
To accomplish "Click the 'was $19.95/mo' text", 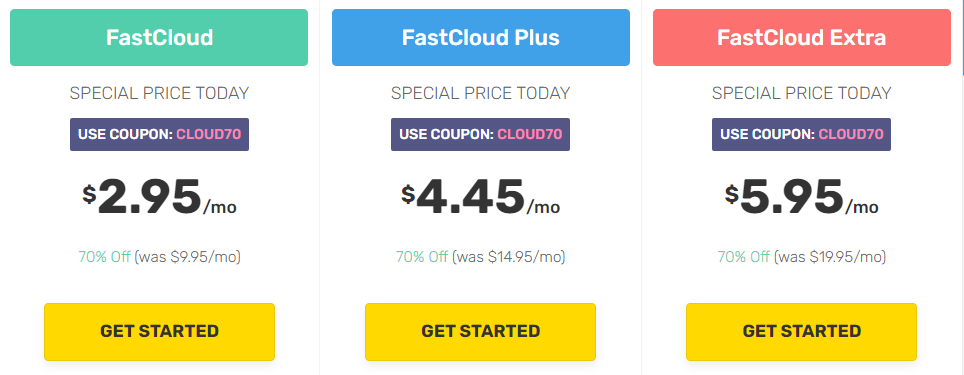I will coord(830,257).
